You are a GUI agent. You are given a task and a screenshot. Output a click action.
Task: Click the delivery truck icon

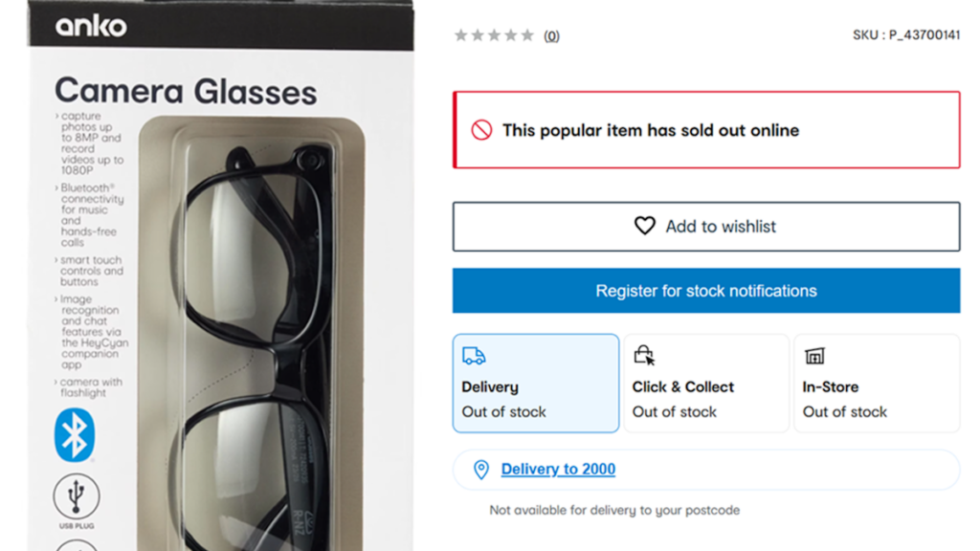[473, 356]
